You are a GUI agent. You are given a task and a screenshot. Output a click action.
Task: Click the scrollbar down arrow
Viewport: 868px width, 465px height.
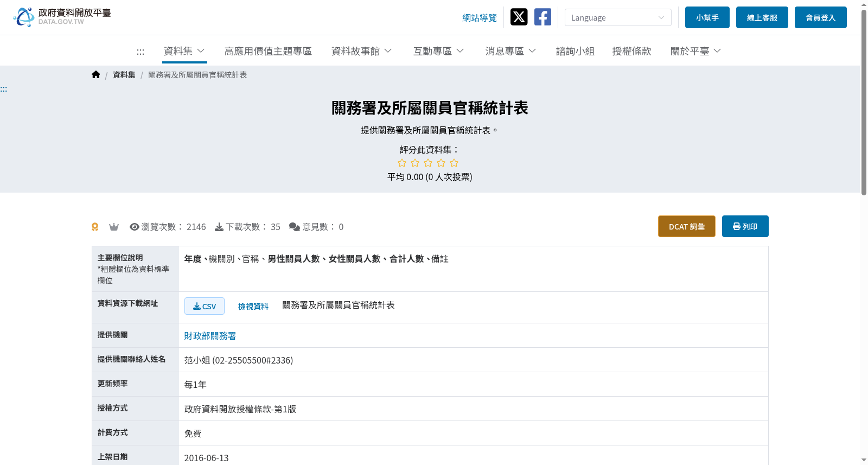pos(864,460)
